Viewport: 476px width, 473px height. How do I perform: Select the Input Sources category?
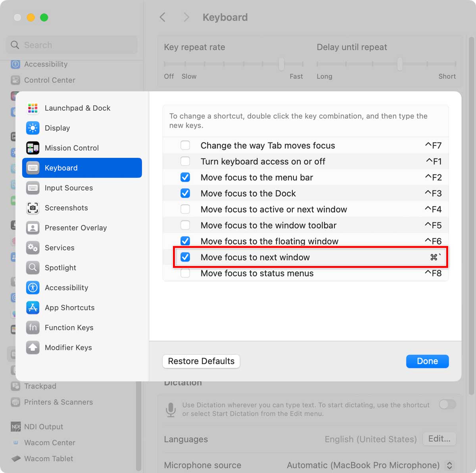pos(69,188)
